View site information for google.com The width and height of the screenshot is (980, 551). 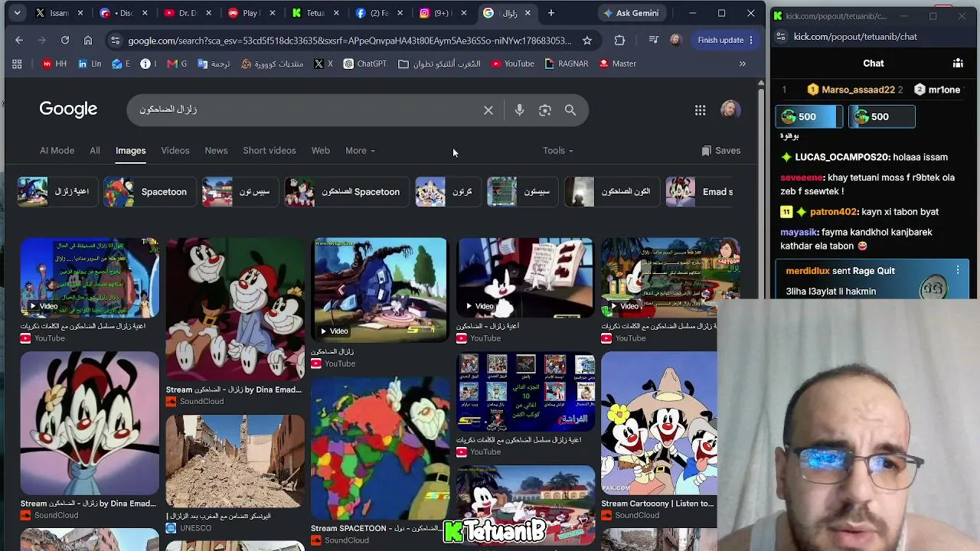(115, 40)
